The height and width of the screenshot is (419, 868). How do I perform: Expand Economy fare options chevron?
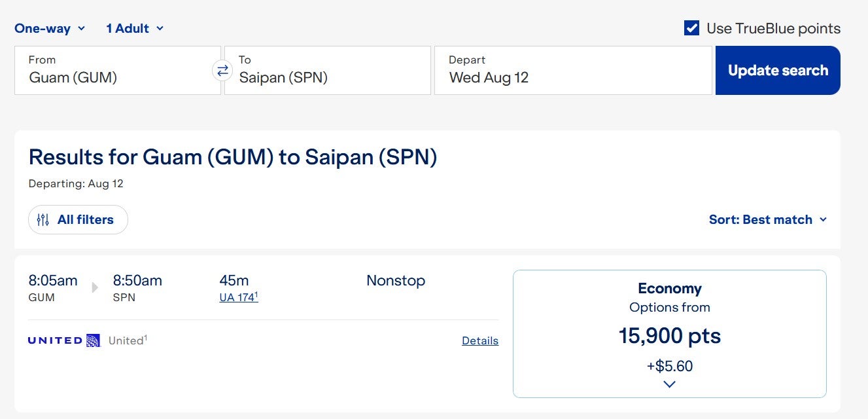click(669, 384)
